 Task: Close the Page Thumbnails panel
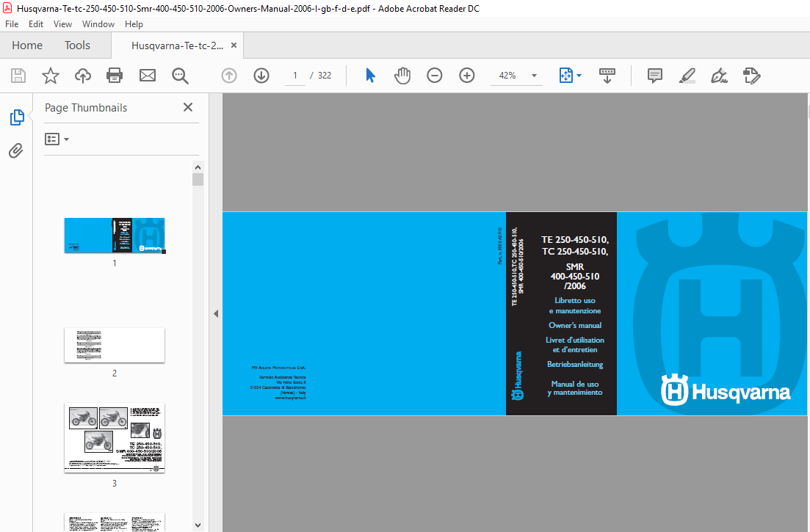pyautogui.click(x=188, y=107)
